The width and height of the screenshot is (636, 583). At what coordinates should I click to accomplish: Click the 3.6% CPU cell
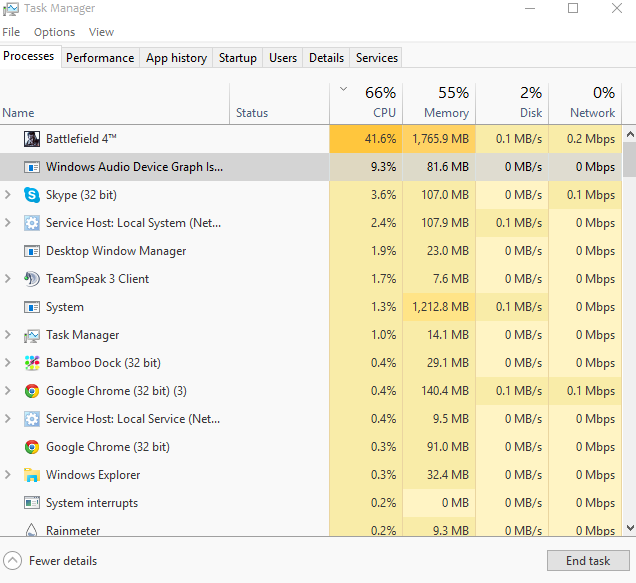pos(366,195)
